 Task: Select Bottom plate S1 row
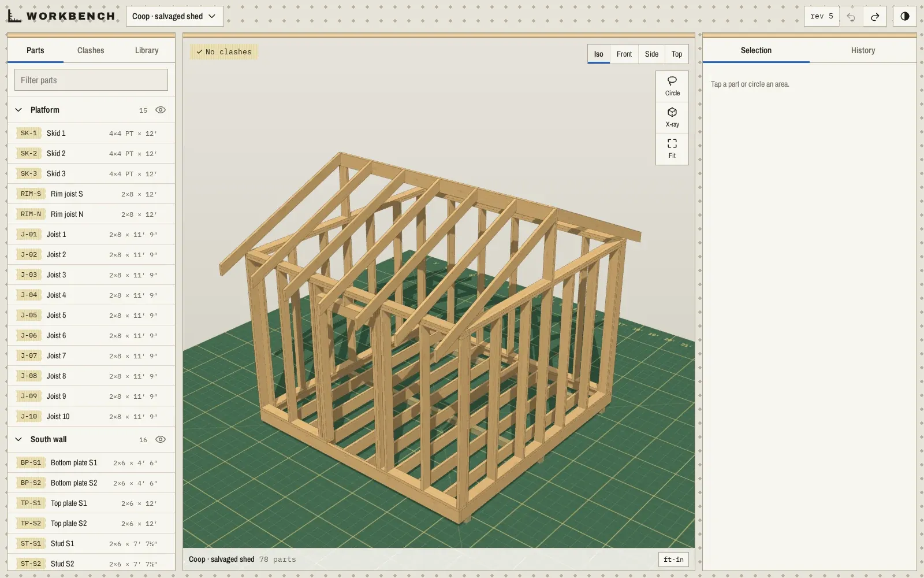[x=91, y=462]
